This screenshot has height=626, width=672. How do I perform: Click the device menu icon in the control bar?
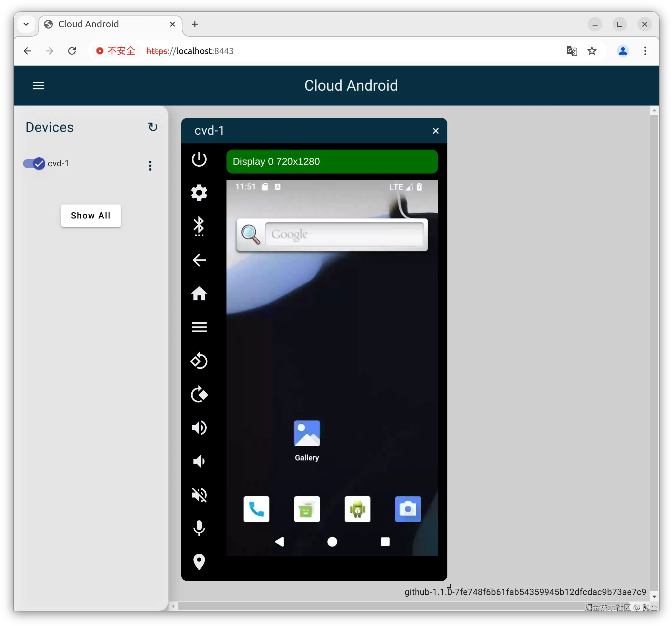[x=199, y=327]
